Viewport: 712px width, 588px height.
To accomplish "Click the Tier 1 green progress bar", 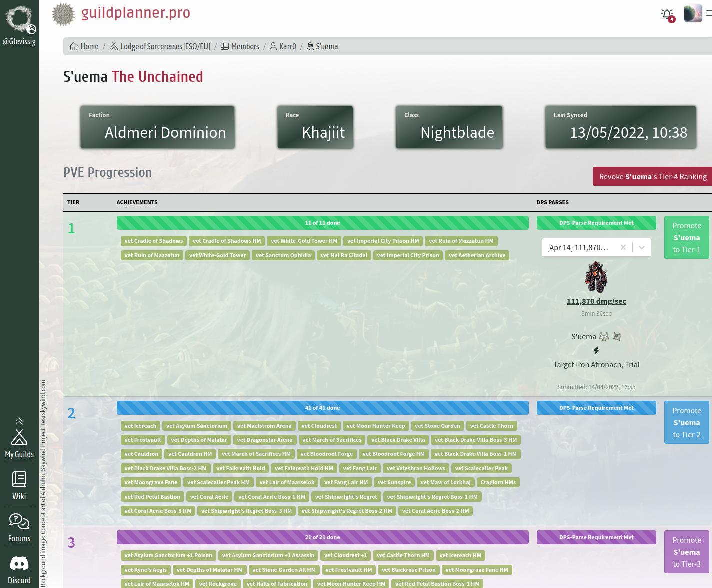I will click(322, 223).
